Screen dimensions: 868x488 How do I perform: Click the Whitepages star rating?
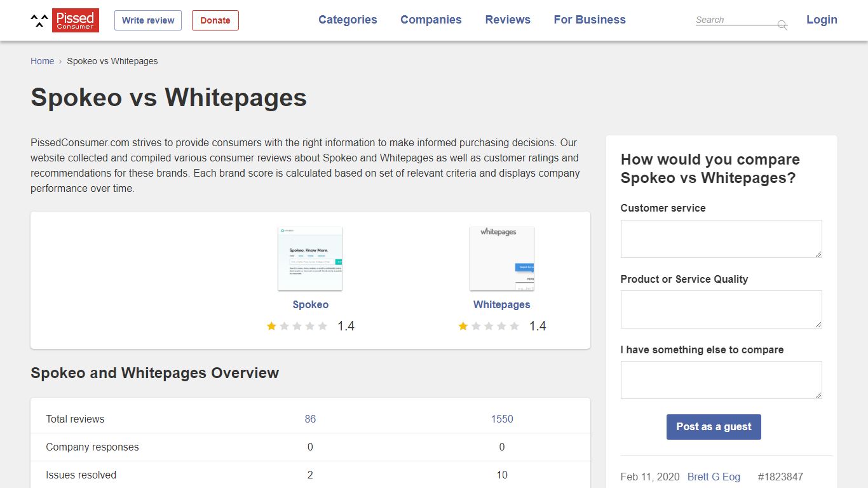click(489, 326)
